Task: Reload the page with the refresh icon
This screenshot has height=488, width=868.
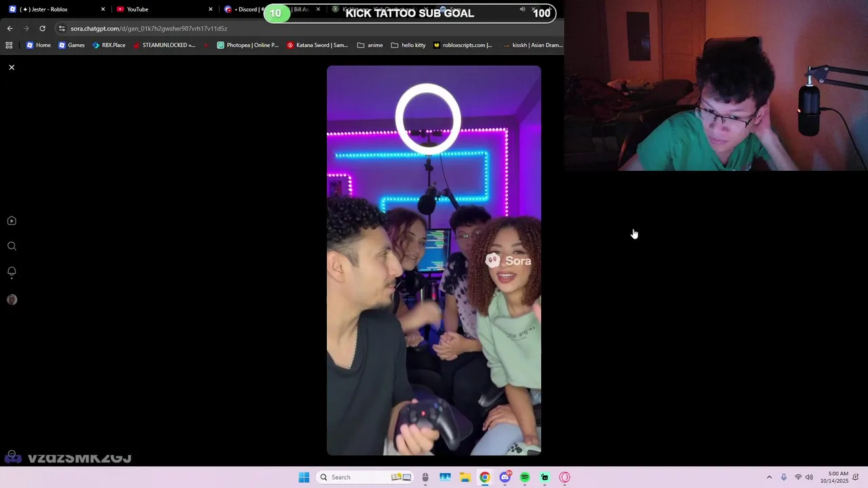Action: coord(42,28)
